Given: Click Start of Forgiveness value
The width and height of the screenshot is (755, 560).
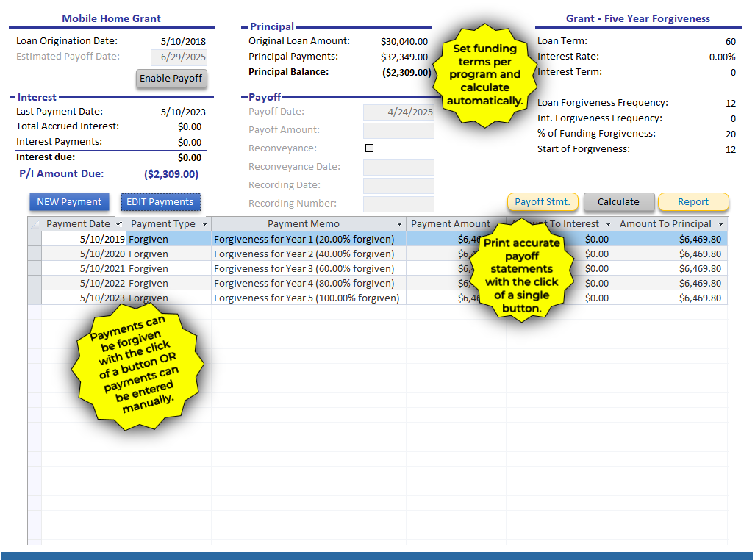Looking at the screenshot, I should pyautogui.click(x=731, y=150).
